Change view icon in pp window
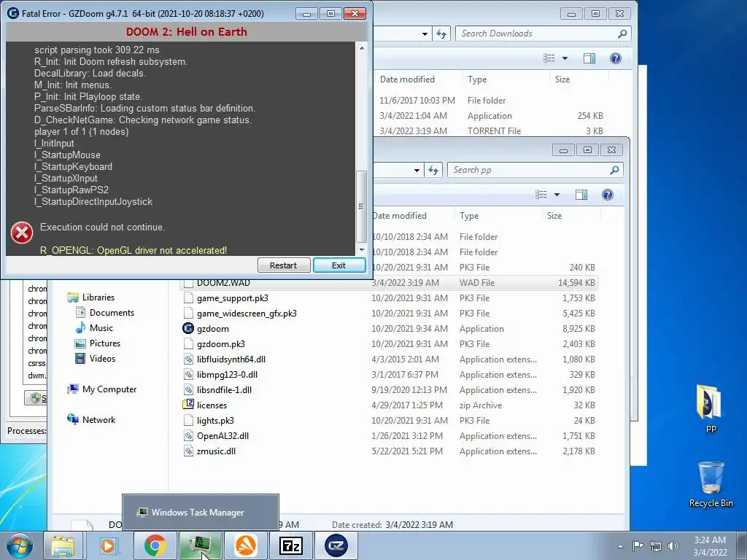The height and width of the screenshot is (560, 747). pos(541,194)
